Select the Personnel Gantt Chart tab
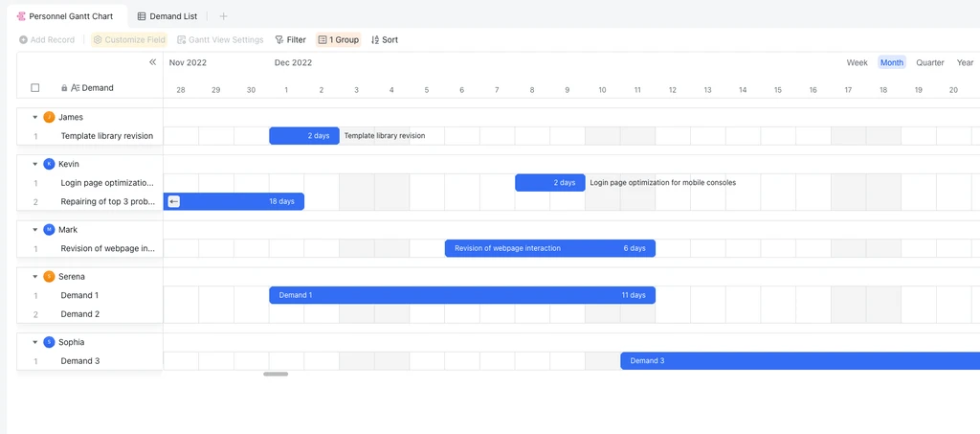This screenshot has width=980, height=434. point(65,16)
